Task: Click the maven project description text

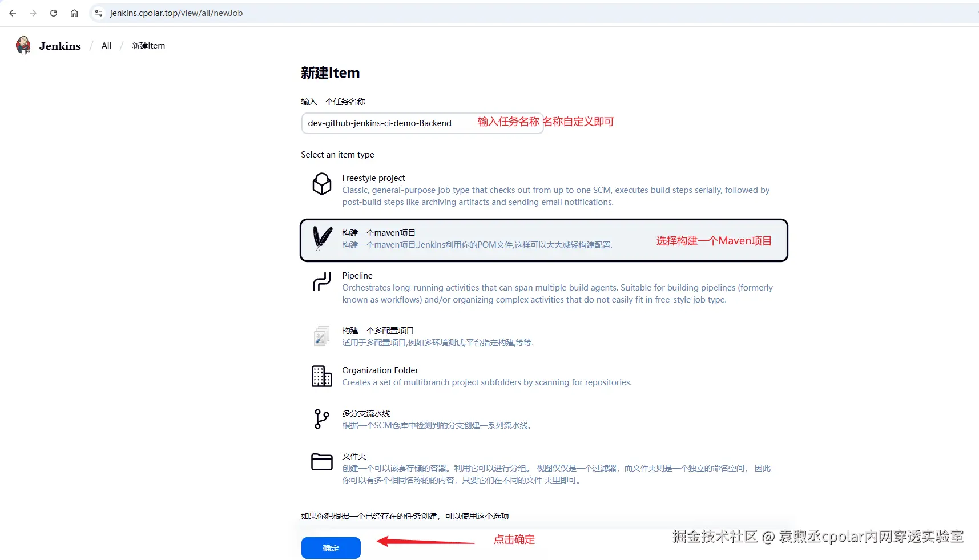Action: pyautogui.click(x=477, y=245)
